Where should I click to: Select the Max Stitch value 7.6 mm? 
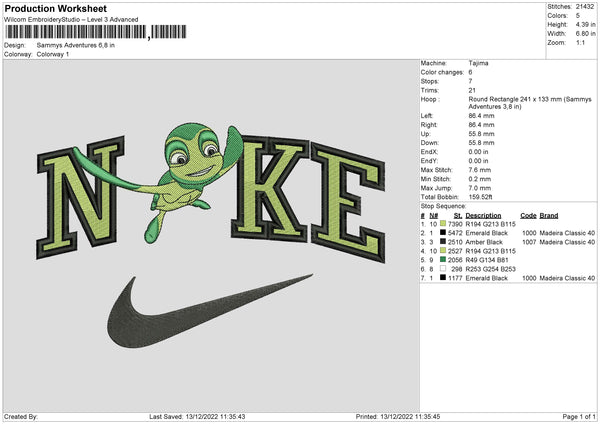click(x=479, y=170)
